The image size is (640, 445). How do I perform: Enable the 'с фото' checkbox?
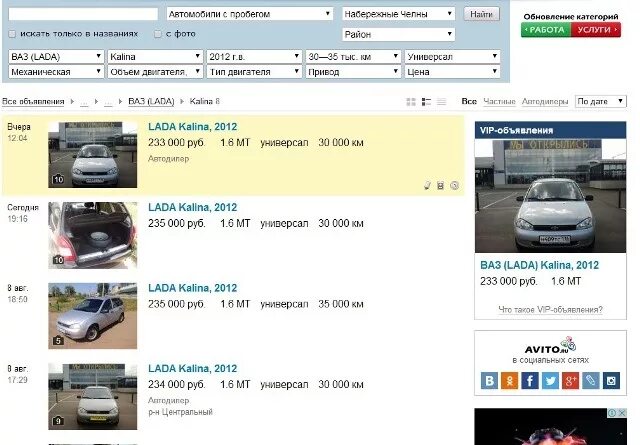coord(158,34)
